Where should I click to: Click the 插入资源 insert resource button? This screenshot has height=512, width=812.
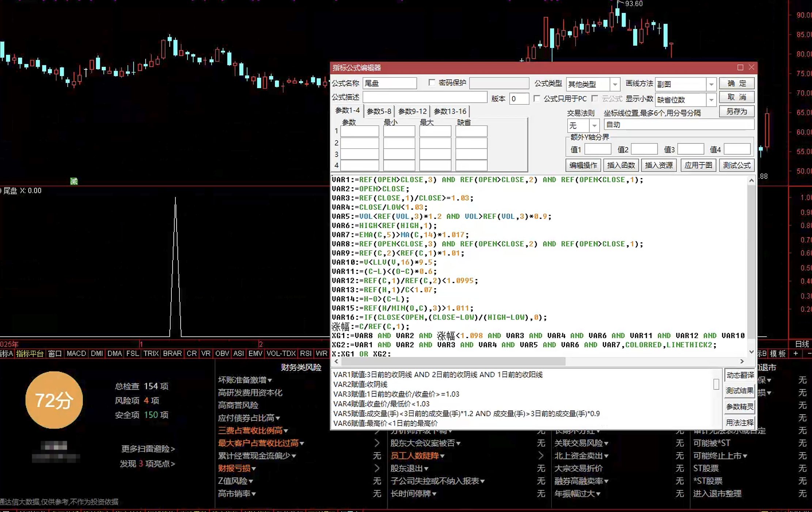tap(659, 165)
